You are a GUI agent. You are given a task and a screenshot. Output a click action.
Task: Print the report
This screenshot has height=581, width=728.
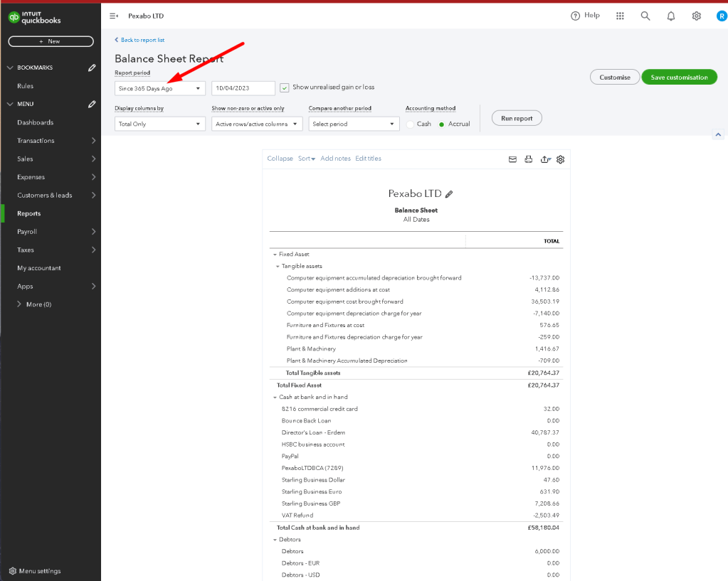tap(528, 159)
